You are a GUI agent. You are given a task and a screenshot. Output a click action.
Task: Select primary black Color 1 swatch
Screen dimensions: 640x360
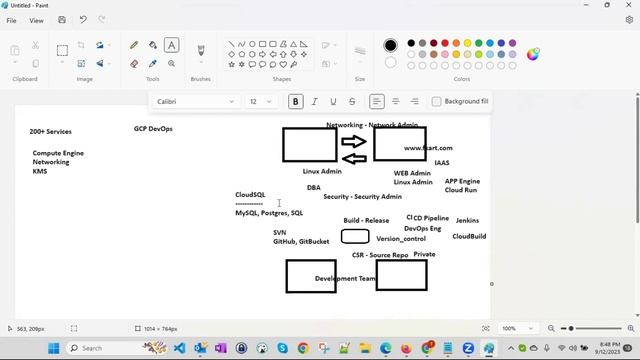pyautogui.click(x=390, y=45)
